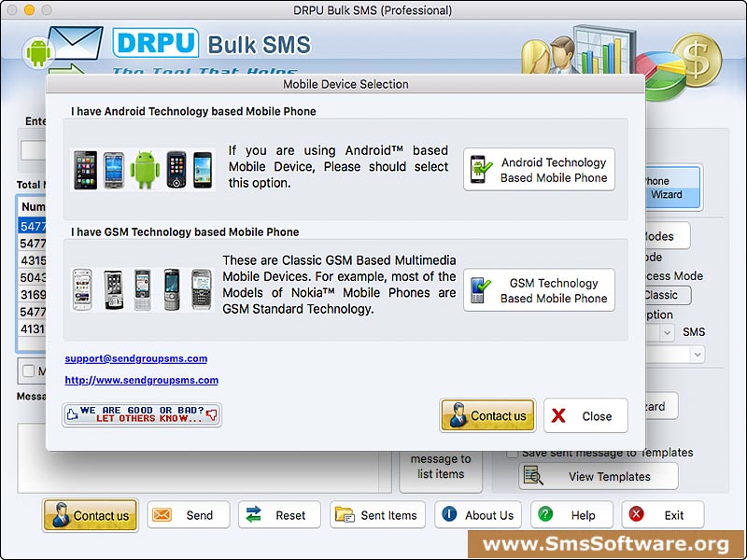Click the View Templates magnifier icon
The image size is (747, 560).
tap(532, 476)
